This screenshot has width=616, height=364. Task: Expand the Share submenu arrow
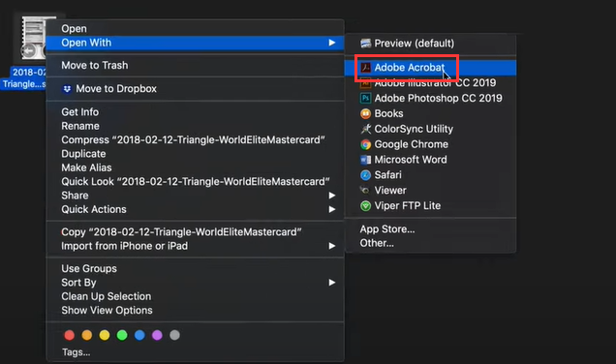tap(332, 196)
